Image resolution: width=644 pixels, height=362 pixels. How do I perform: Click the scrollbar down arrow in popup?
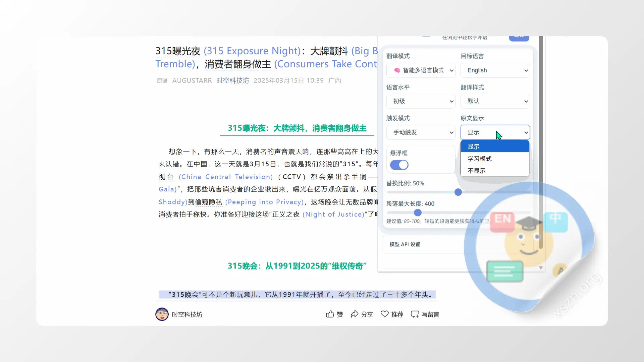point(541,267)
